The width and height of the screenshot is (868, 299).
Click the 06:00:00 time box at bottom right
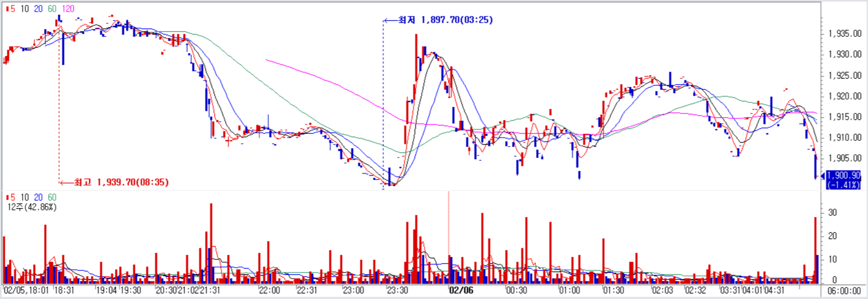click(844, 291)
